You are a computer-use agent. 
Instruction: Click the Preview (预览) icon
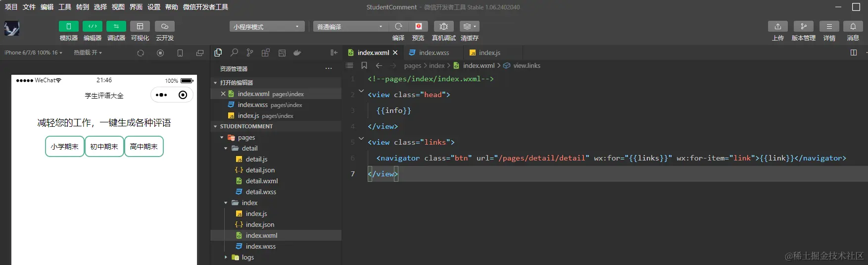click(x=418, y=26)
